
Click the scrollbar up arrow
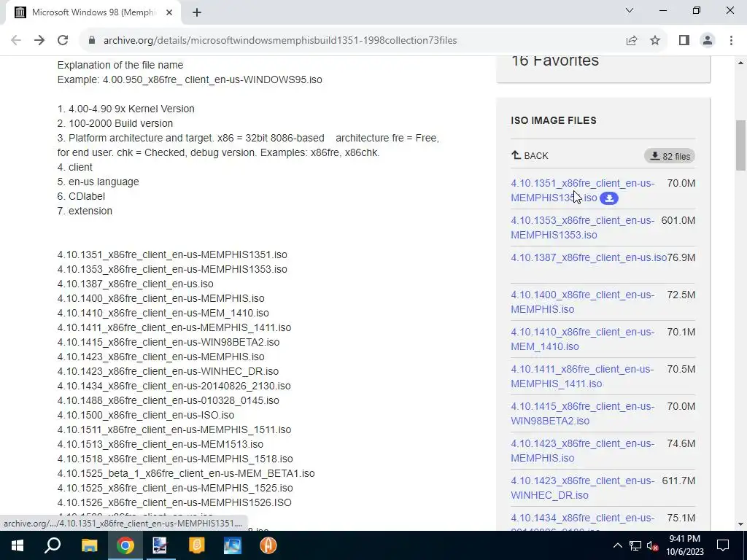tap(740, 63)
